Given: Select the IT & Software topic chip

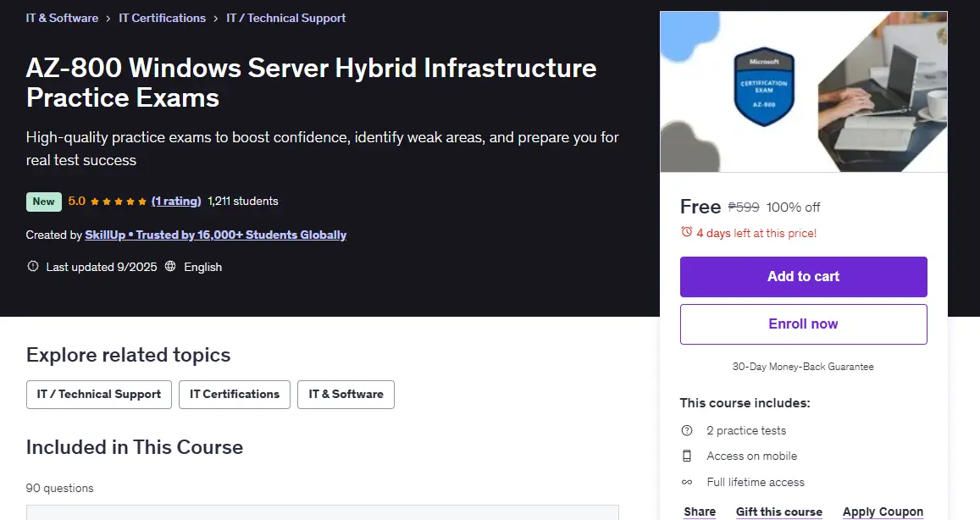Looking at the screenshot, I should pyautogui.click(x=346, y=395).
